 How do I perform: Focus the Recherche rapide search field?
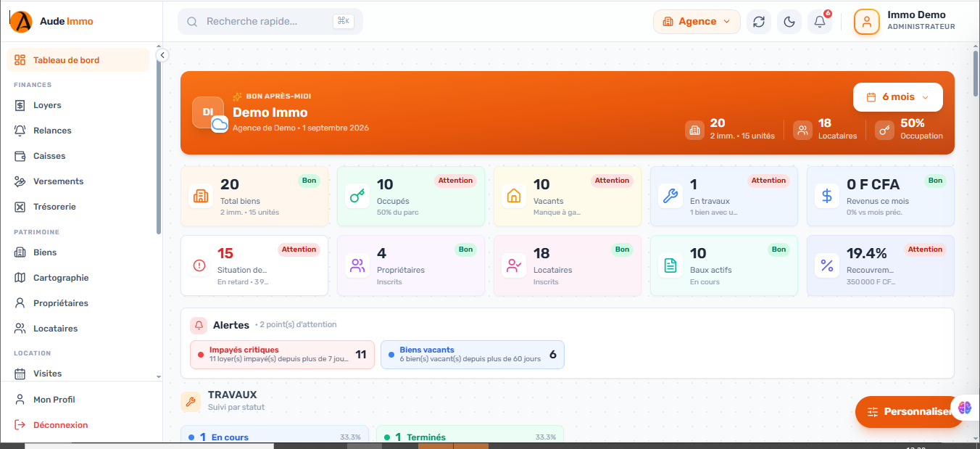[270, 22]
